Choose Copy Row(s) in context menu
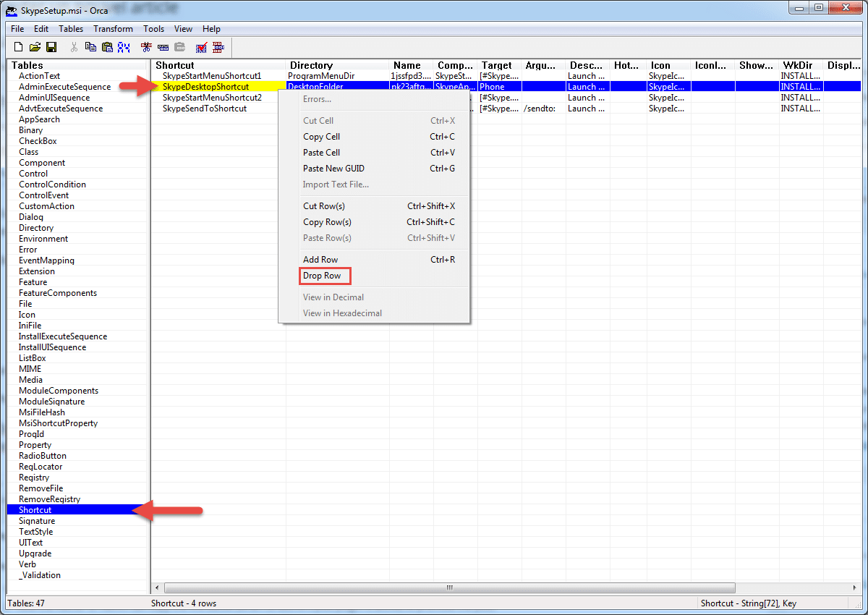This screenshot has width=868, height=615. 327,222
